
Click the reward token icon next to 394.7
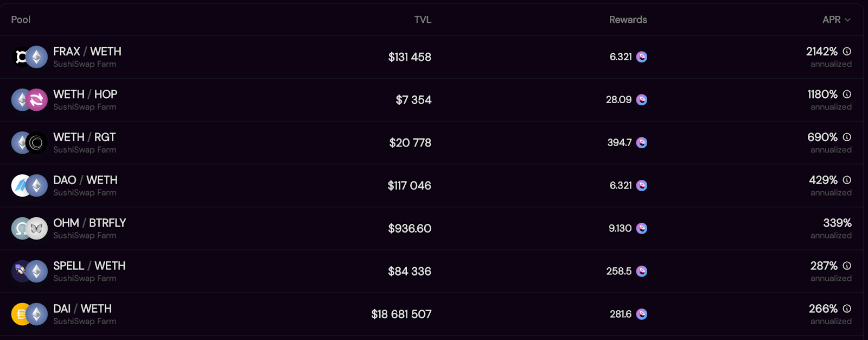(642, 143)
